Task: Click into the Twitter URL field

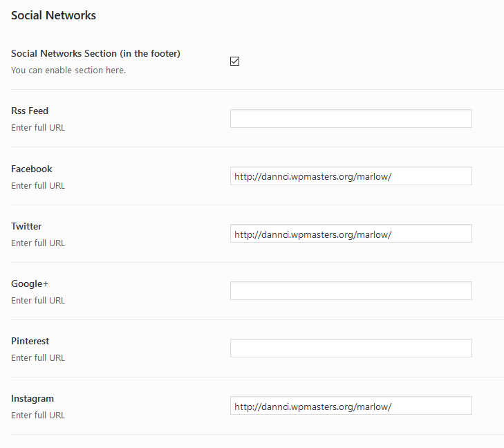Action: pos(351,234)
